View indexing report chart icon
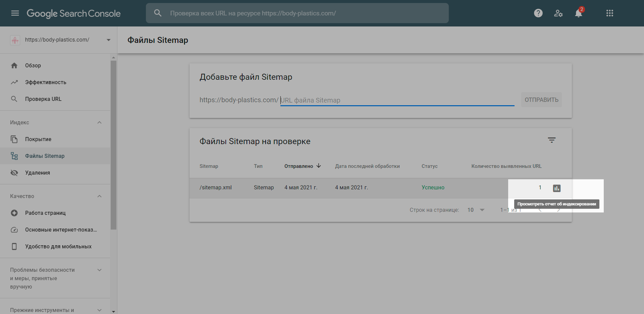Image resolution: width=644 pixels, height=314 pixels. pyautogui.click(x=556, y=188)
